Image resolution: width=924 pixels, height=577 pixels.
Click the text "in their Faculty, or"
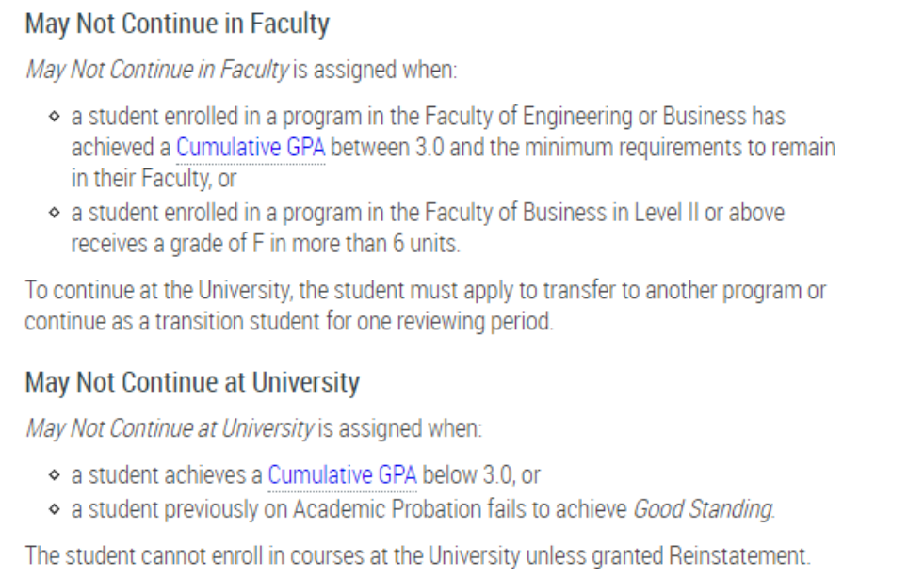(x=154, y=177)
